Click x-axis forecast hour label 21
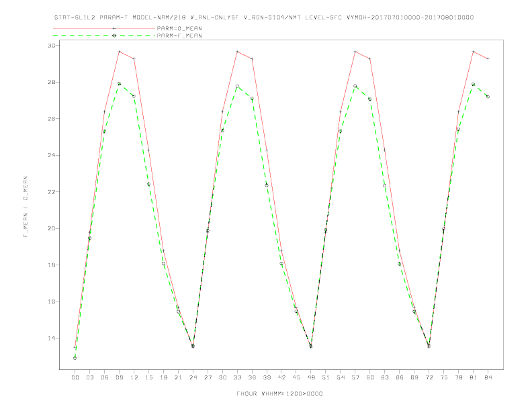 [x=178, y=377]
